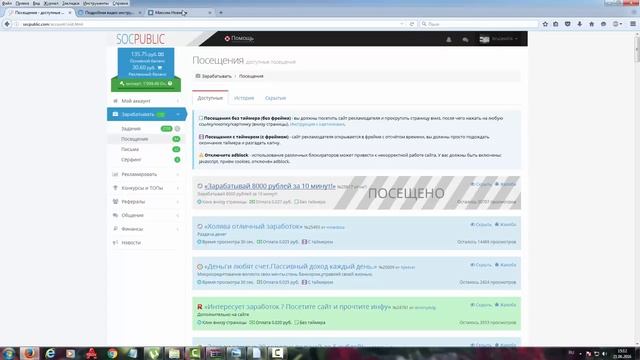640x360 pixels.
Task: Open the chat bubble icon in Firefox toolbar
Action: (x=603, y=24)
